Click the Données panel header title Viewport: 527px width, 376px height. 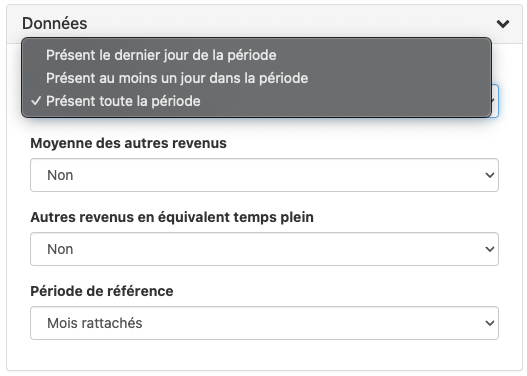click(x=54, y=24)
